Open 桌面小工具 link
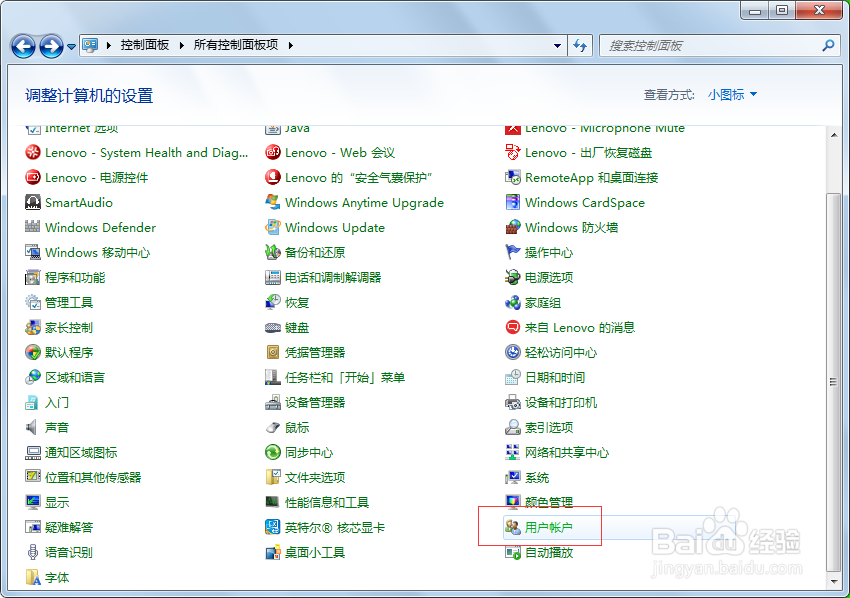Screen dimensions: 850x598 pos(315,552)
